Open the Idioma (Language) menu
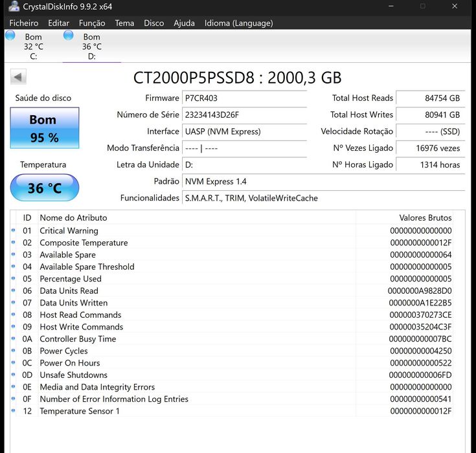The image size is (476, 453). 238,23
